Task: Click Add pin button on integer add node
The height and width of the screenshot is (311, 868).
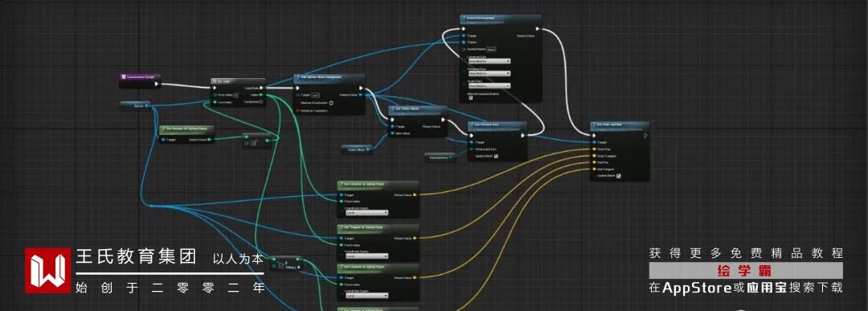Action: coord(293,268)
